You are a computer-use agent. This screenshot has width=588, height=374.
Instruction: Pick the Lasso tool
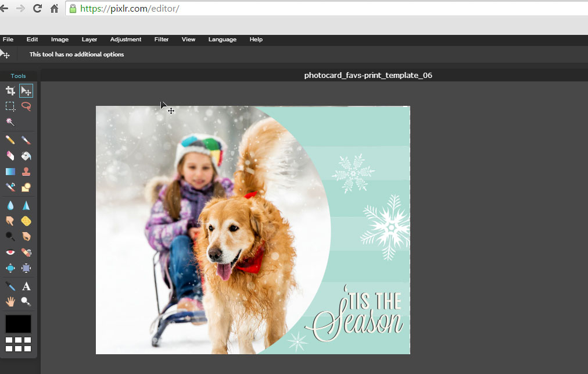point(26,106)
